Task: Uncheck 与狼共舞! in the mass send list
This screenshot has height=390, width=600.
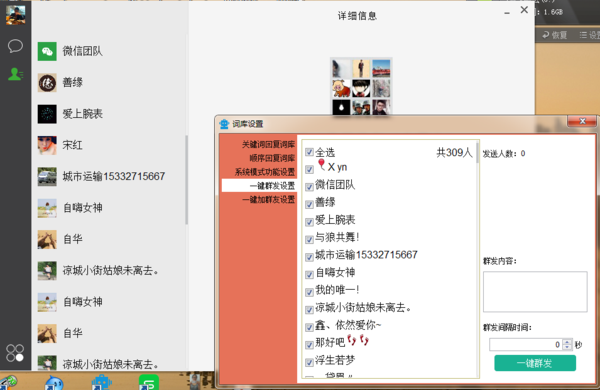Action: [x=309, y=240]
